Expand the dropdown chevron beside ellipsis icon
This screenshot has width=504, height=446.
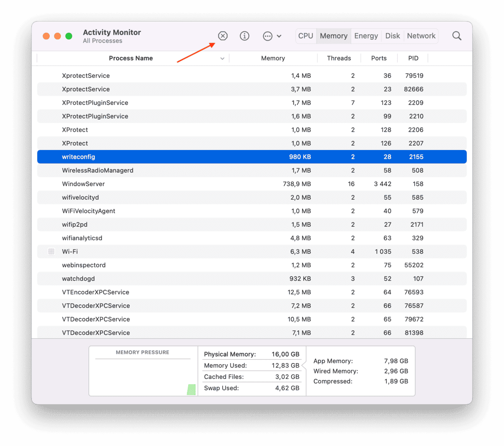click(x=279, y=36)
